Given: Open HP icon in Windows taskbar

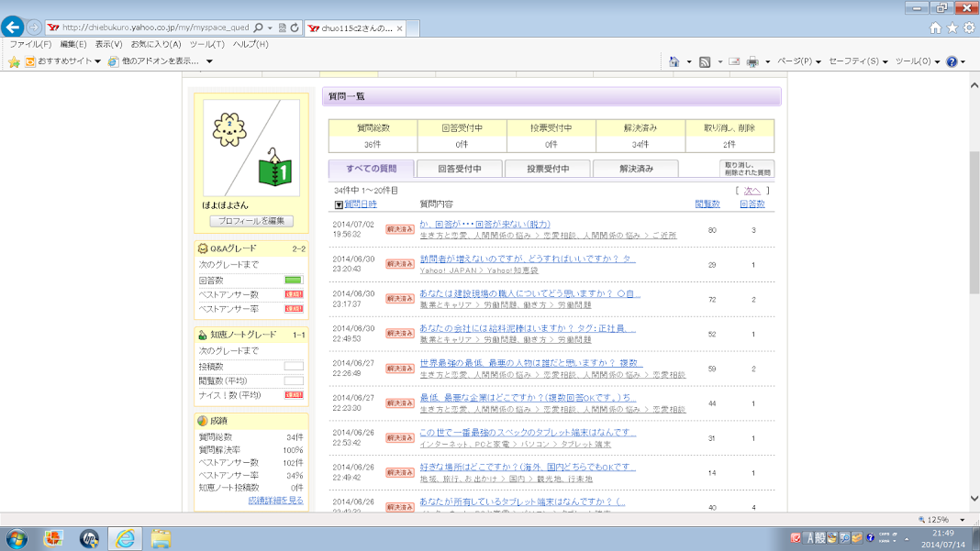Looking at the screenshot, I should tap(89, 538).
